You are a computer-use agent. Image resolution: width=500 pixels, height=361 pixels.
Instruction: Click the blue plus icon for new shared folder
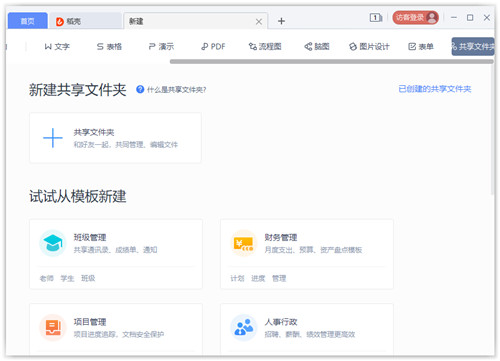pos(53,138)
